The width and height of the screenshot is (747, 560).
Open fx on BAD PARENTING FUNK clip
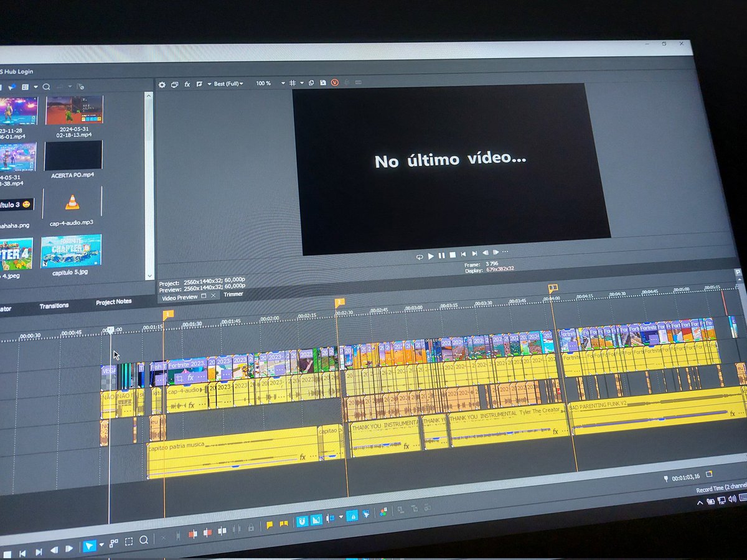coord(733,414)
